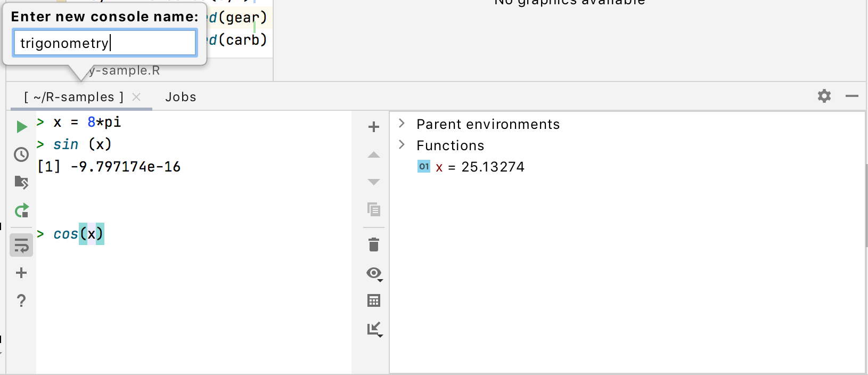Toggle soft-wrap in the console
This screenshot has height=375, width=868.
pos(21,246)
